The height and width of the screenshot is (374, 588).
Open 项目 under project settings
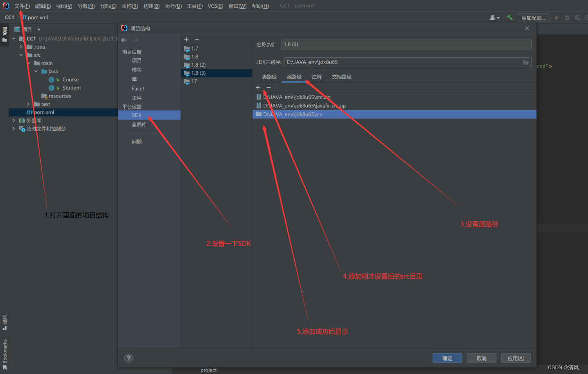[x=137, y=61]
